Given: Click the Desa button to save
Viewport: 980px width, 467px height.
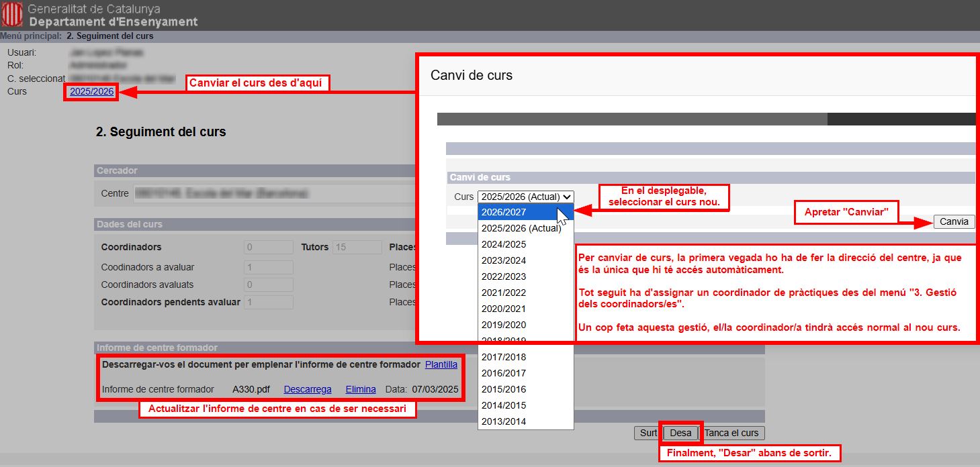Looking at the screenshot, I should coord(680,433).
